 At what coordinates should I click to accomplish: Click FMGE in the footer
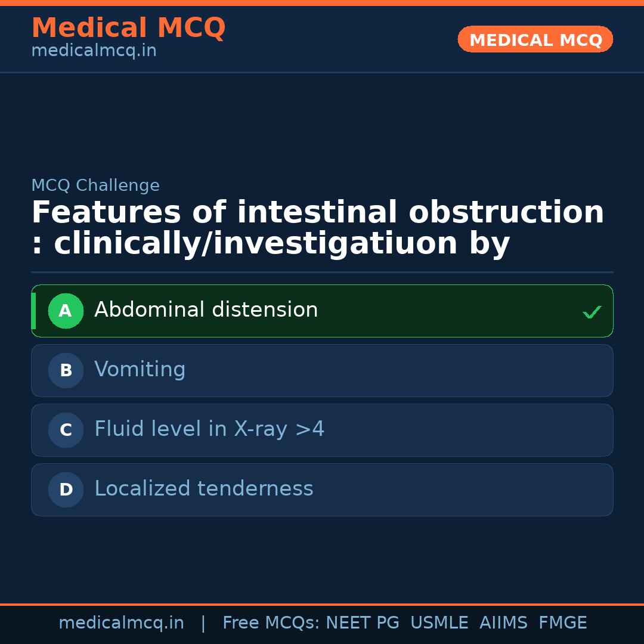tap(562, 623)
